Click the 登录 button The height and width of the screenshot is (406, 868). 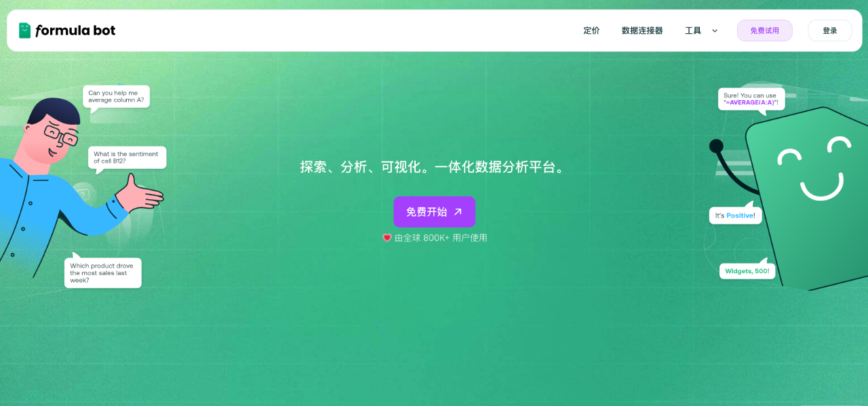pos(829,31)
